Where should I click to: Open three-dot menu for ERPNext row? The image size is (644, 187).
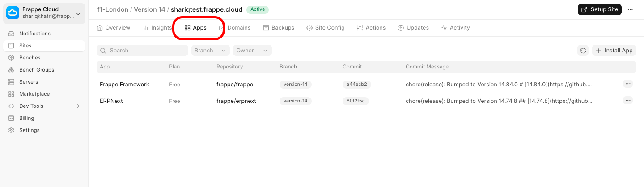tap(628, 100)
